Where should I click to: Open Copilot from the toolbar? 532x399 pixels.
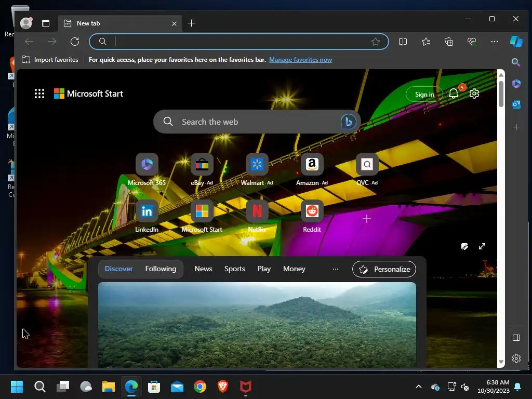516,42
